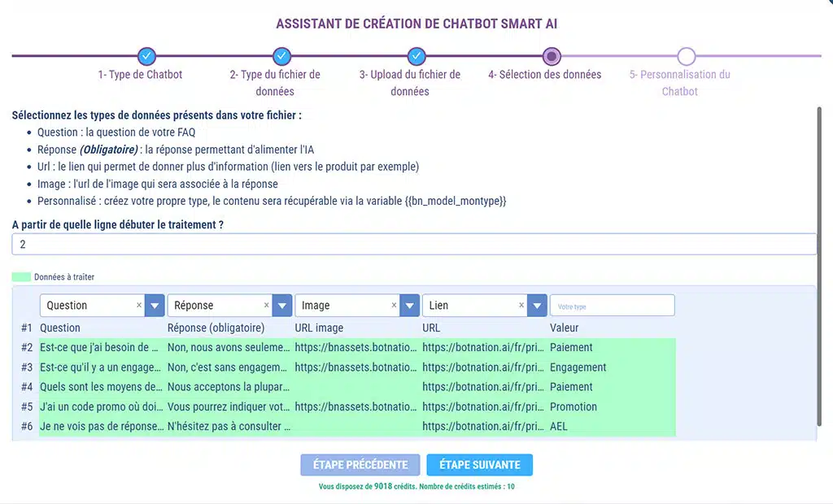The height and width of the screenshot is (504, 833).
Task: Open the Image column type dropdown
Action: click(x=409, y=306)
